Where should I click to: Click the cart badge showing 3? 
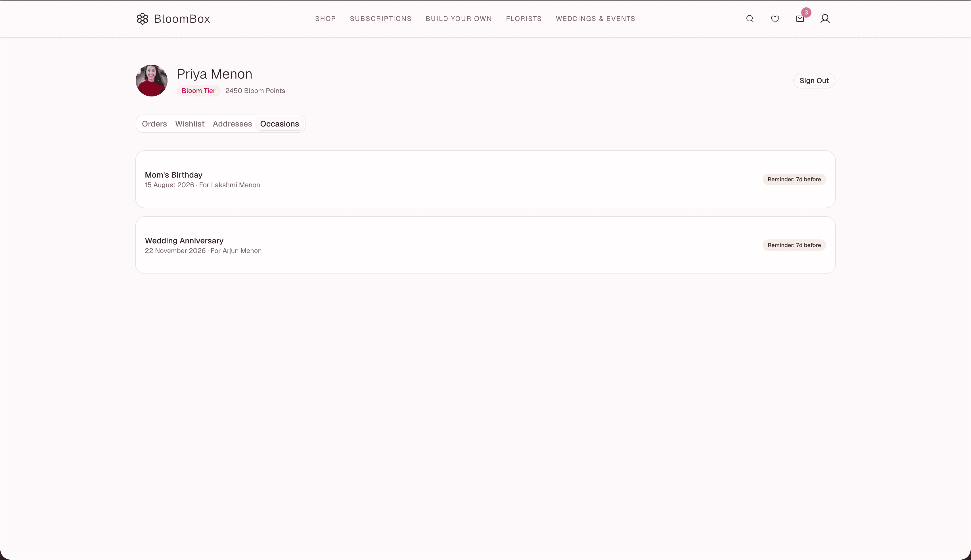click(806, 12)
